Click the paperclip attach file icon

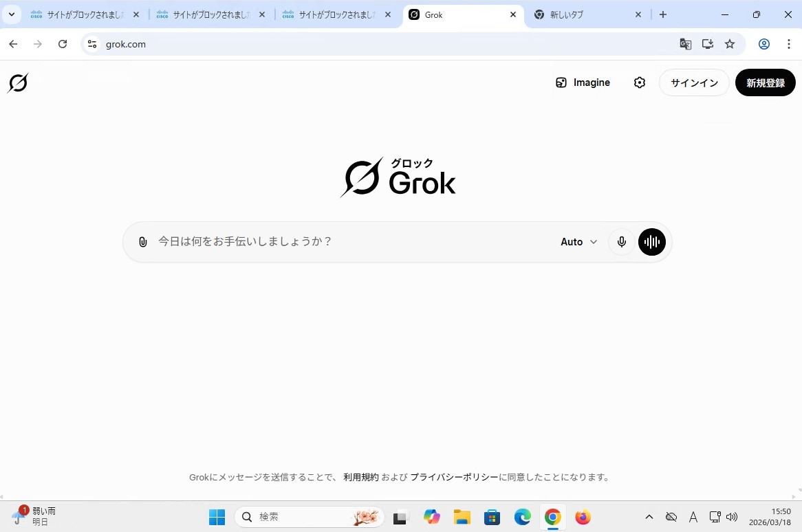click(143, 242)
